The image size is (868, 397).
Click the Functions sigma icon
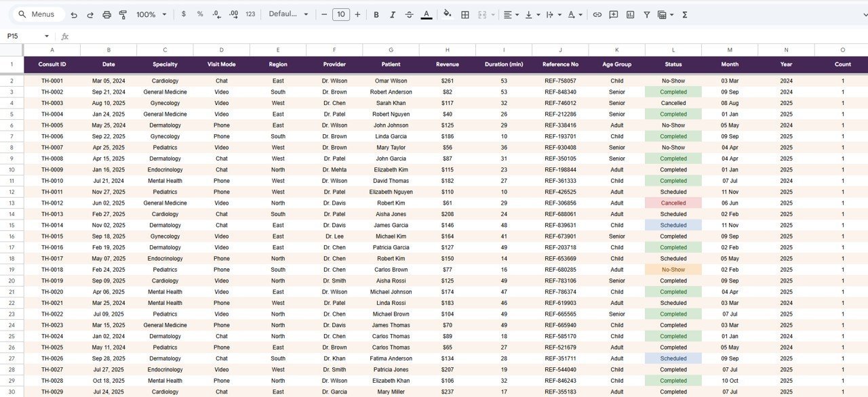click(x=685, y=14)
